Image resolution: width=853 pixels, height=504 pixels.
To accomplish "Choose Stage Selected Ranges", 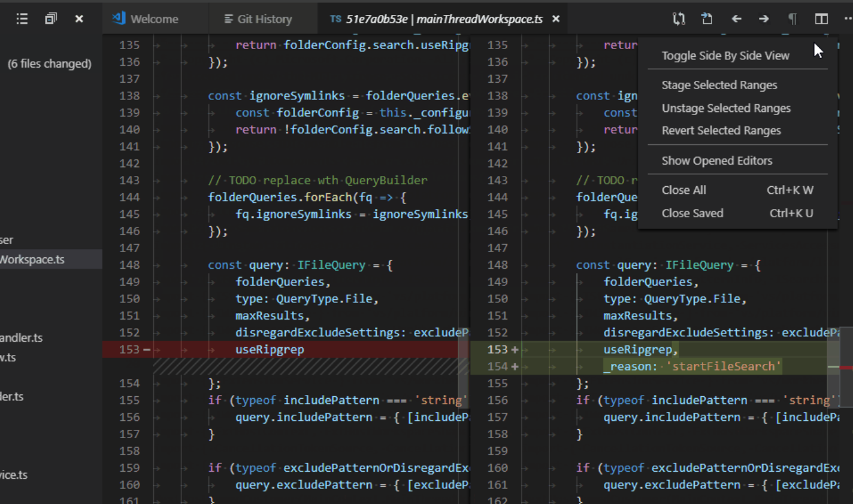I will [719, 85].
